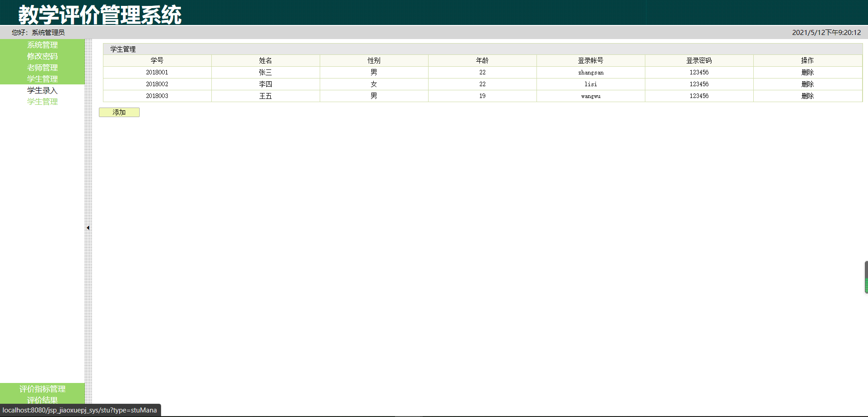Click the right-edge scrollbar thumb
The image size is (868, 417).
(866, 277)
